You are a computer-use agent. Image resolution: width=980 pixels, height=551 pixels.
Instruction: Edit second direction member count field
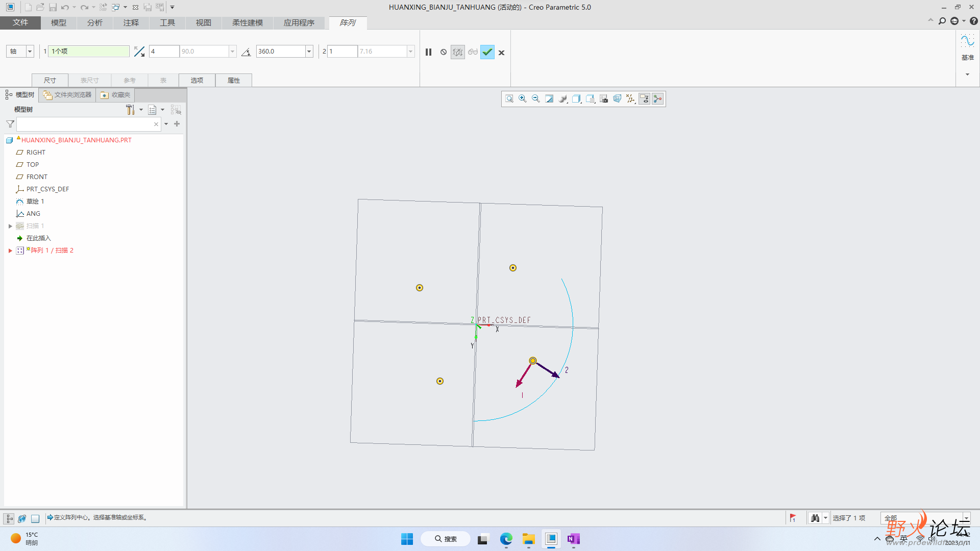click(342, 52)
